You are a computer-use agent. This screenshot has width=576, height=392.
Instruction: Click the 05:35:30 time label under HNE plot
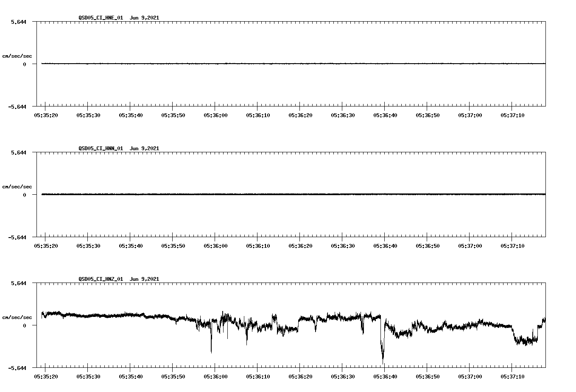(x=88, y=115)
